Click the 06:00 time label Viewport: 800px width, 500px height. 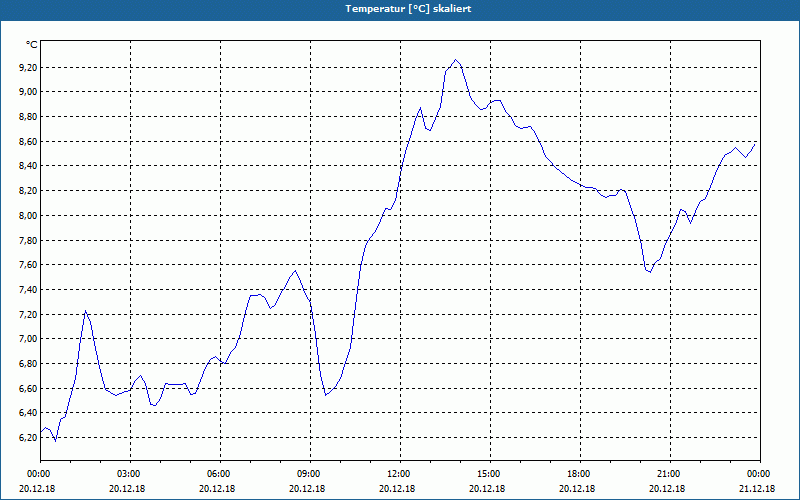217,474
